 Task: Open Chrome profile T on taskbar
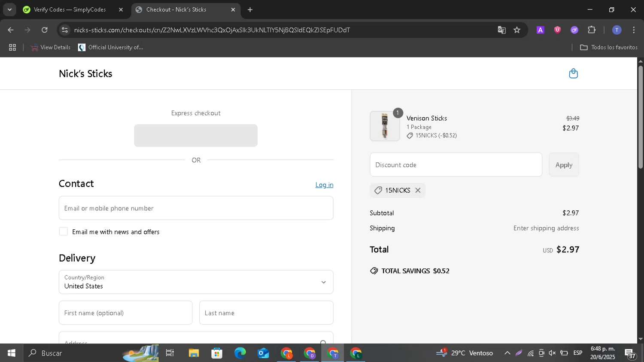[333, 353]
